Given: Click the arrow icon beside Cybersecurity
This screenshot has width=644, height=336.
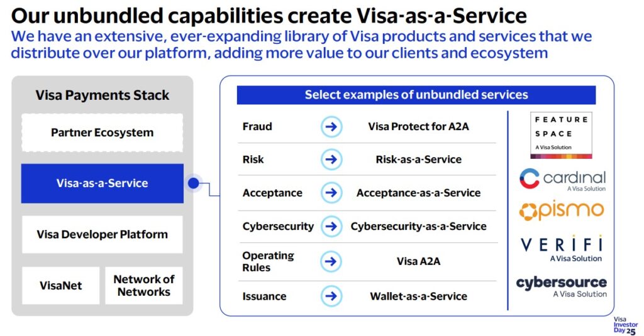Looking at the screenshot, I should 331,226.
